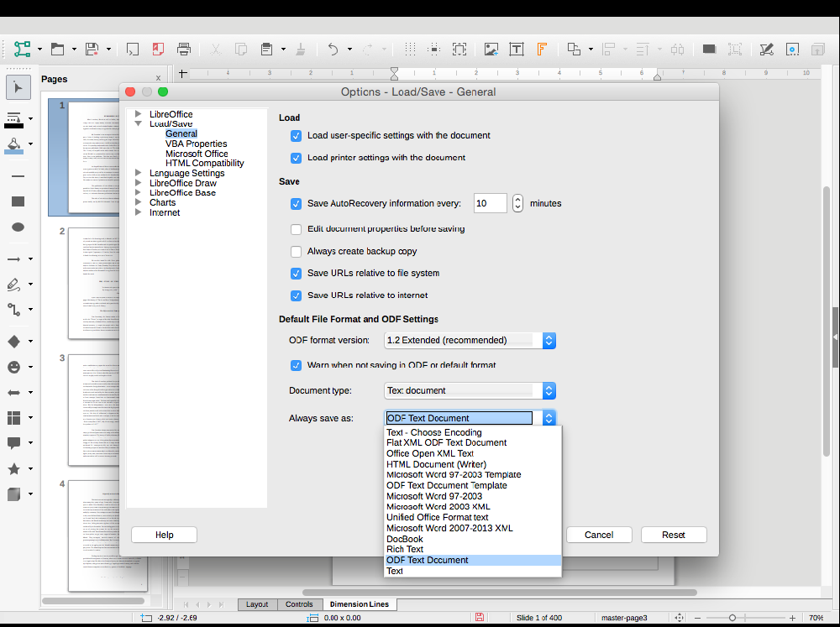Select the Curve pencil tool
The width and height of the screenshot is (840, 627).
(x=14, y=285)
